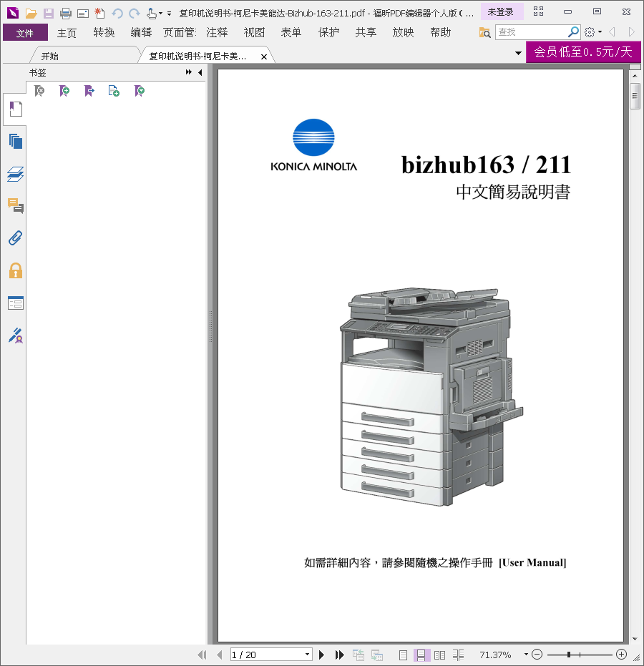
Task: Click the bookmark options dropdown icon
Action: 140,90
